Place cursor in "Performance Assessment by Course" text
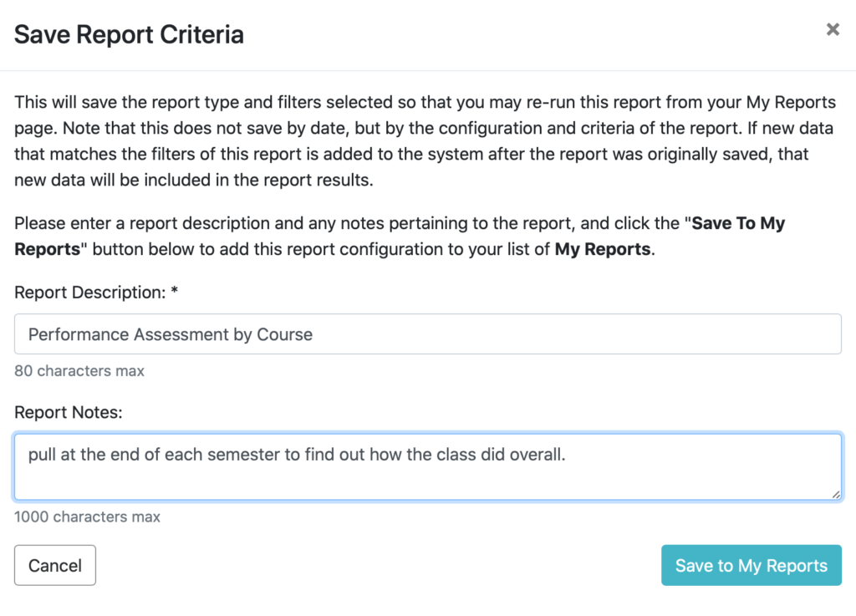 coord(171,334)
